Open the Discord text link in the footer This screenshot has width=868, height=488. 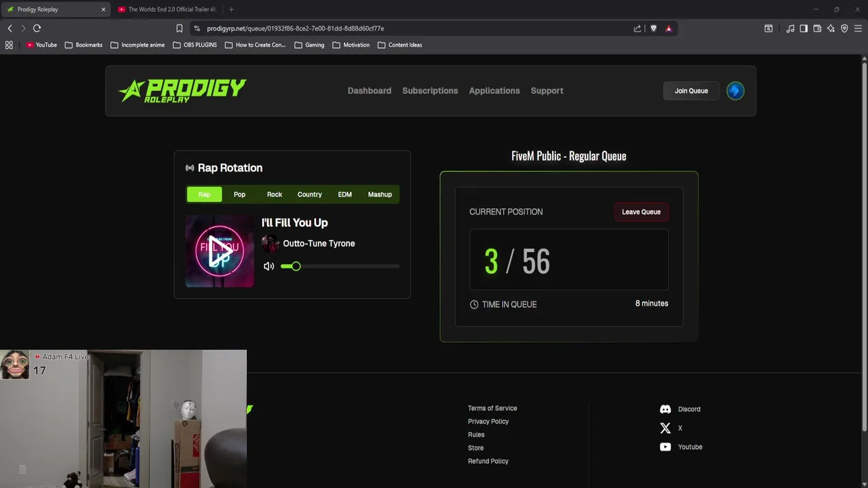tap(689, 409)
